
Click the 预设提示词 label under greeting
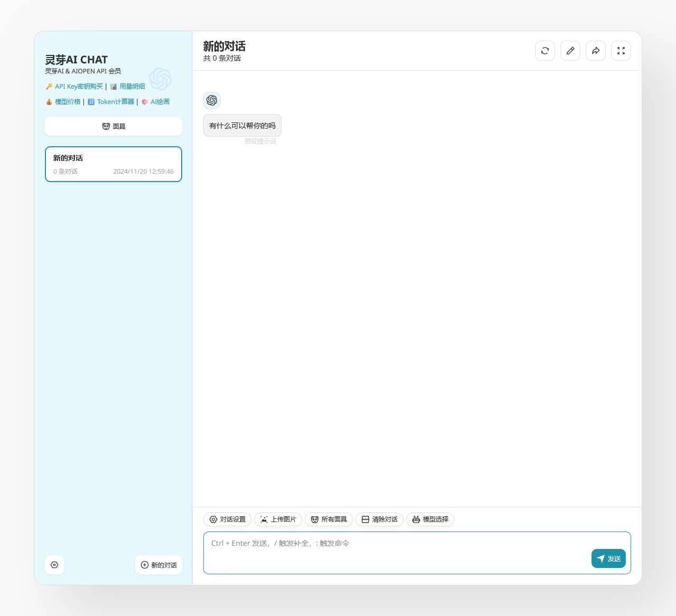[x=260, y=141]
